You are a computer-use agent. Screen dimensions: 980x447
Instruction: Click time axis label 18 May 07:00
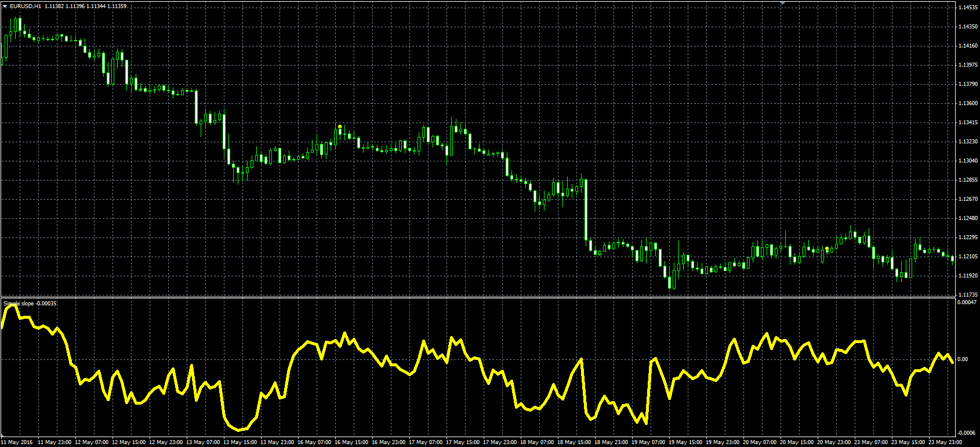[537, 442]
